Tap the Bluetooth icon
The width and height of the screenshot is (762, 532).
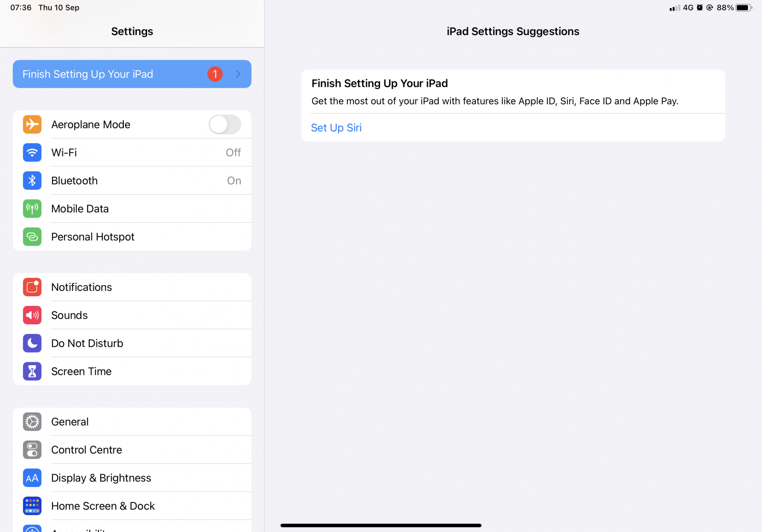click(32, 181)
